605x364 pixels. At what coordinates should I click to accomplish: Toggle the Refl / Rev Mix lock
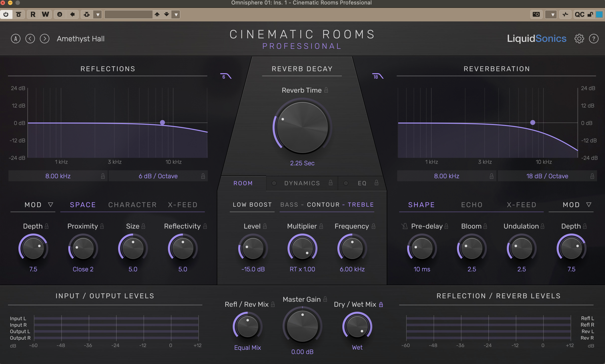[x=273, y=304]
